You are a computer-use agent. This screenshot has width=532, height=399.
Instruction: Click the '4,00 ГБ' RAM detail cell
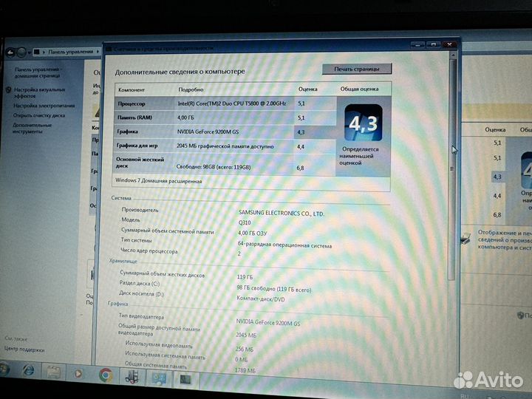point(186,117)
